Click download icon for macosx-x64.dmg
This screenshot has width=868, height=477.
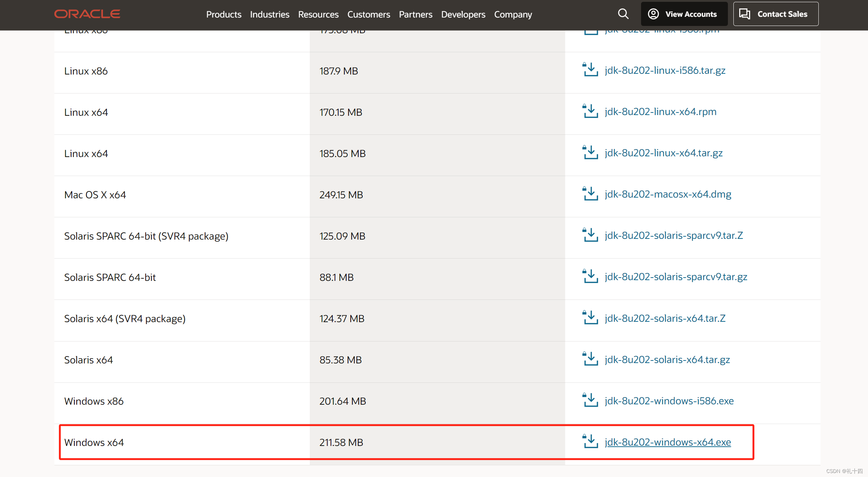coord(590,194)
